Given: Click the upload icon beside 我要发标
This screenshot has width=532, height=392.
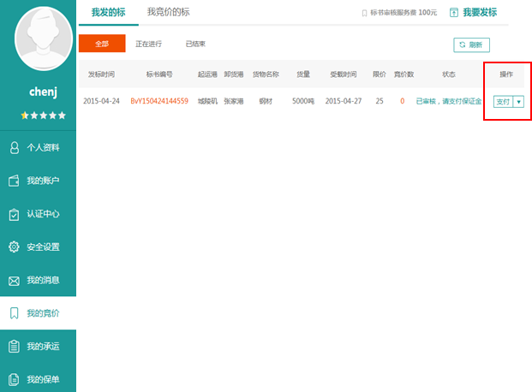Looking at the screenshot, I should click(454, 13).
